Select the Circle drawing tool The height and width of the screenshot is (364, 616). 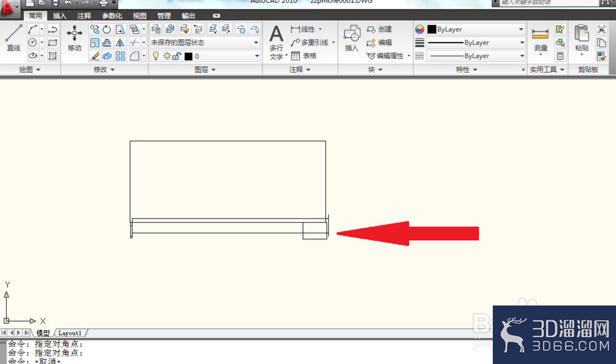click(33, 42)
